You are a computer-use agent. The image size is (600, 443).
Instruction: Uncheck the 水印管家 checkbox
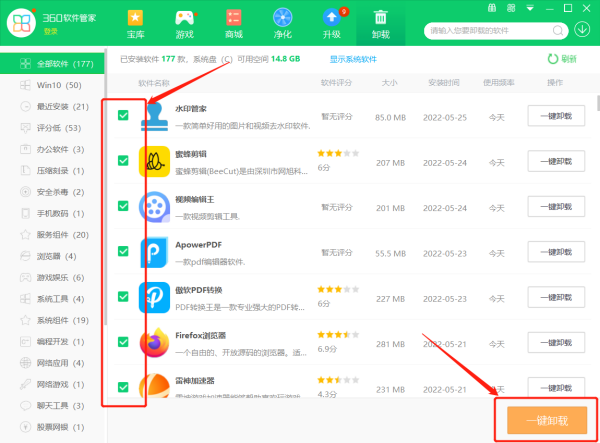tap(123, 115)
